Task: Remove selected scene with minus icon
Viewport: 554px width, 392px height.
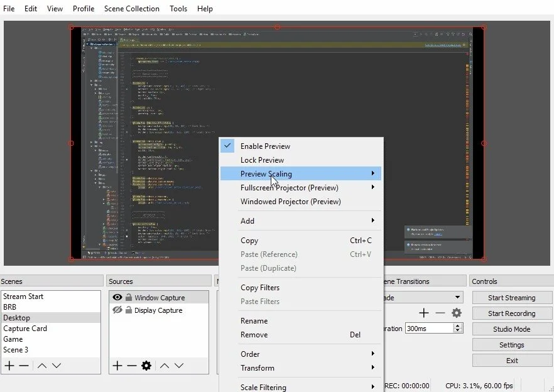Action: click(x=24, y=366)
